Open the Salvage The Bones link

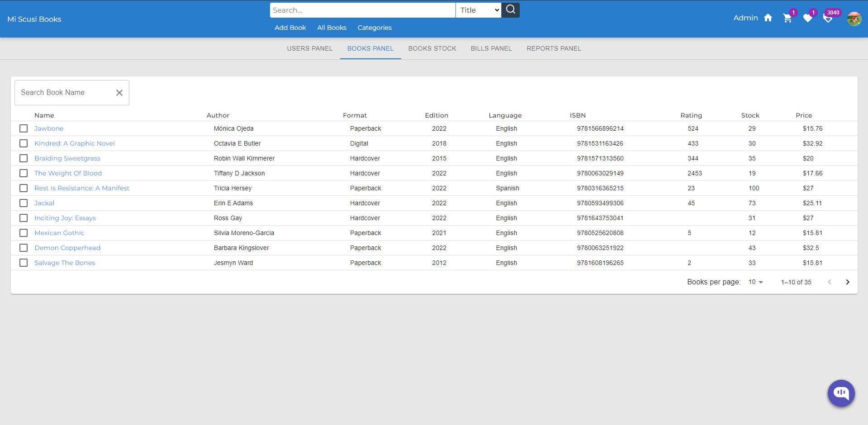pos(65,263)
